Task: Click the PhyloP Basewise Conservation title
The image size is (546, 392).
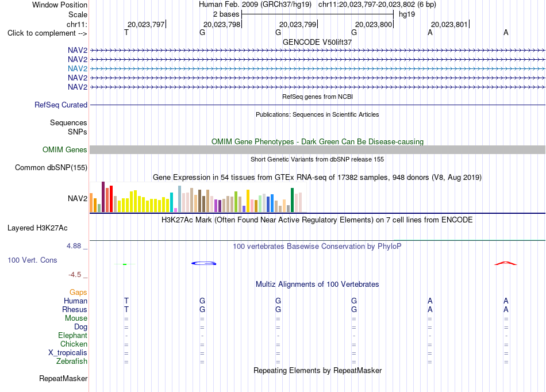Action: point(317,247)
